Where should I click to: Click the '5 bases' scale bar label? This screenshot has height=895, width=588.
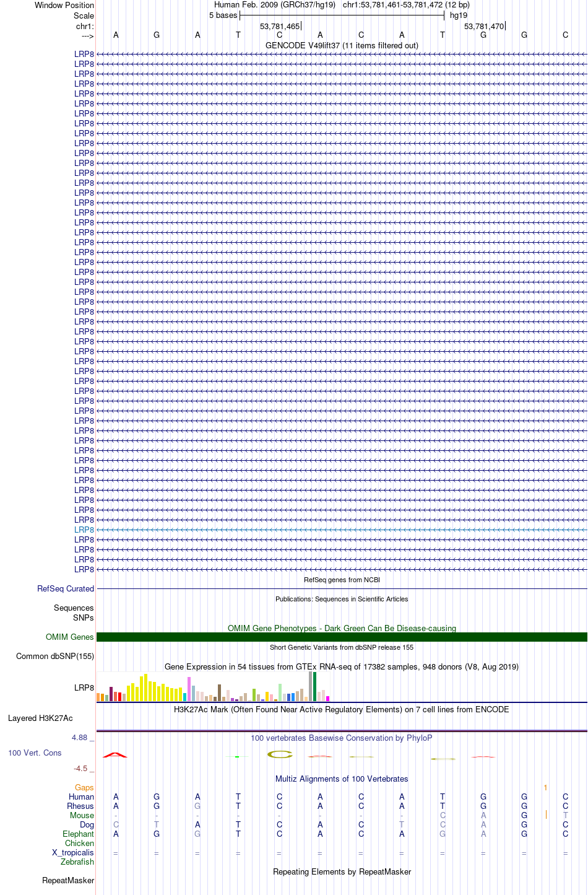coord(223,15)
